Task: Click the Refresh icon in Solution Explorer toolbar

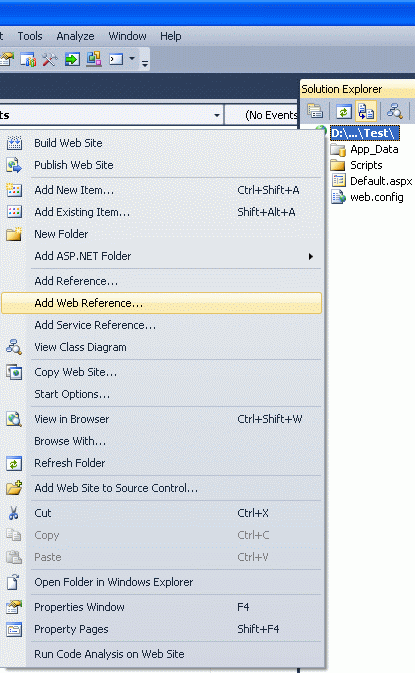Action: click(343, 112)
